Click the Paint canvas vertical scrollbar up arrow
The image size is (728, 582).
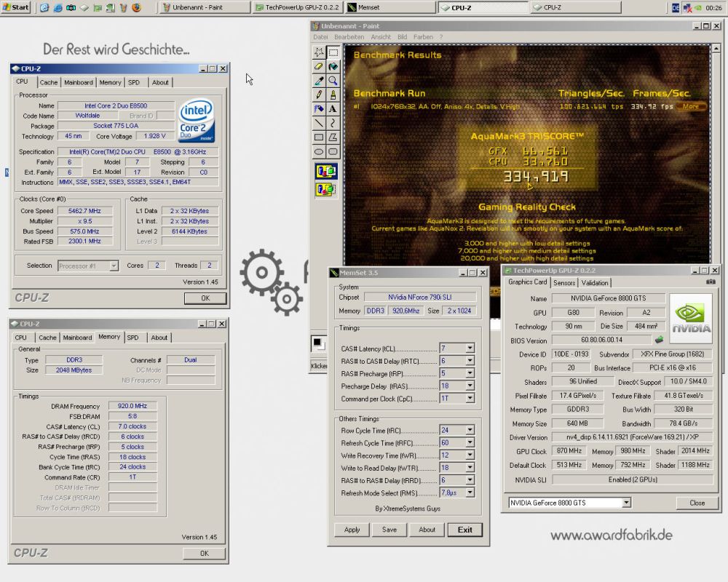coord(716,48)
